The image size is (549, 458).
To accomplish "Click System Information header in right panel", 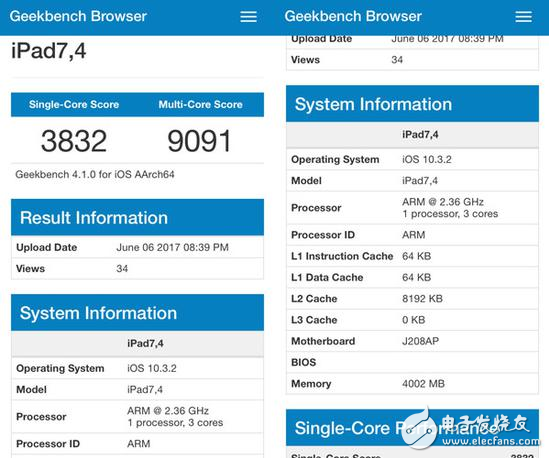I will [412, 104].
